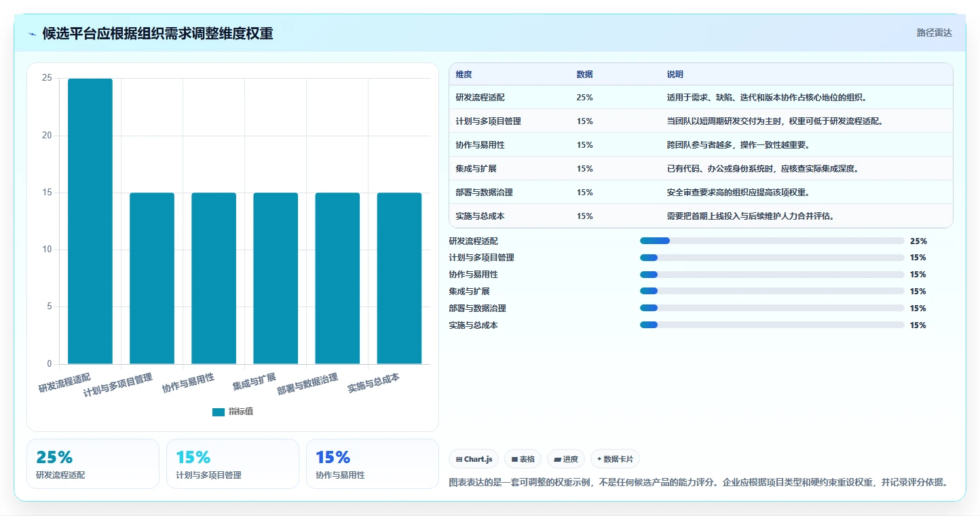Screen dimensions: 980x516
Task: Click the Chart.js tag
Action: [474, 459]
